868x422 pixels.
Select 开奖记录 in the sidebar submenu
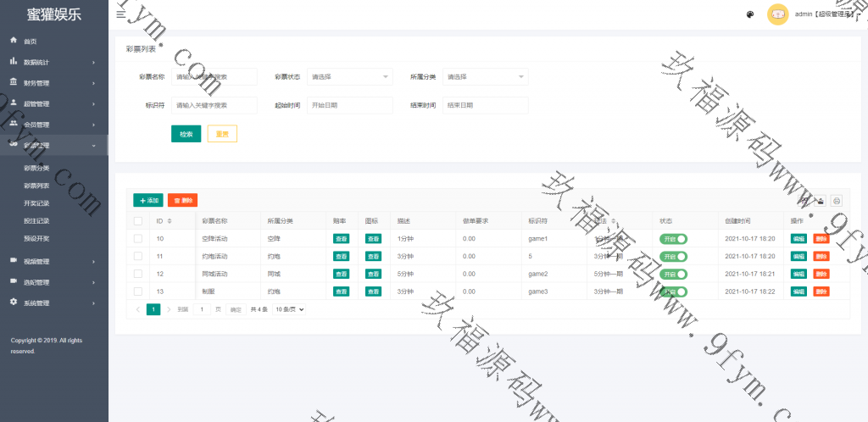[36, 203]
